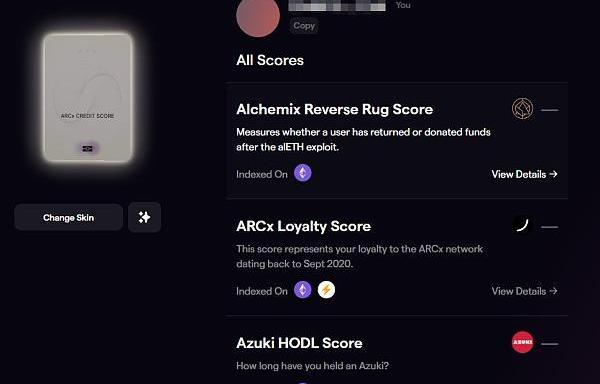The width and height of the screenshot is (600, 384).
Task: Click the dash value next to Azuki HODL
Action: pos(550,344)
